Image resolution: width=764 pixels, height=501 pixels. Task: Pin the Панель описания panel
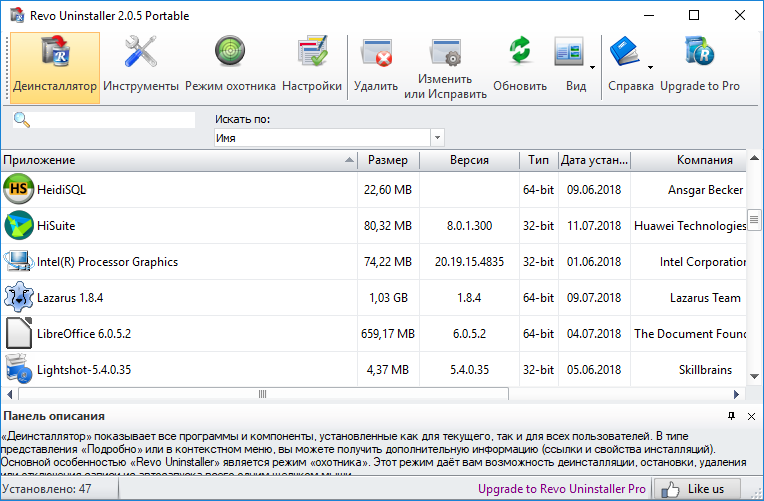731,416
